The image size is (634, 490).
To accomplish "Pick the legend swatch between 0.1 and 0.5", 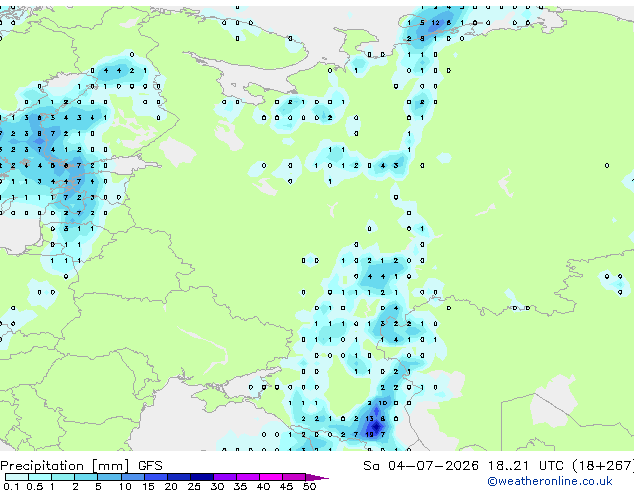I will (17, 477).
